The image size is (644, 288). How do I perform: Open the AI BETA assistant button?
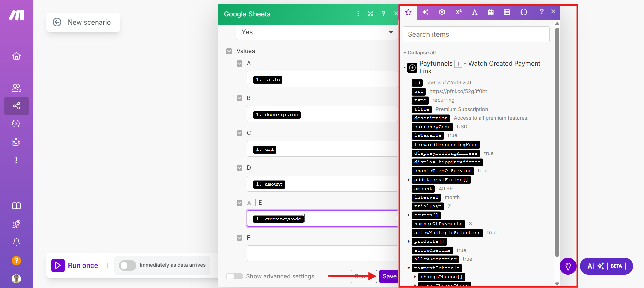point(606,266)
